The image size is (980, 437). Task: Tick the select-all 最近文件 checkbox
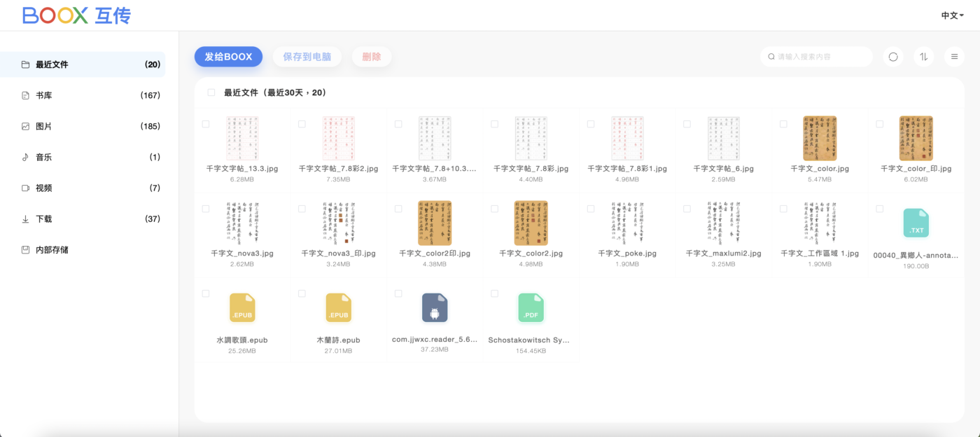(211, 92)
